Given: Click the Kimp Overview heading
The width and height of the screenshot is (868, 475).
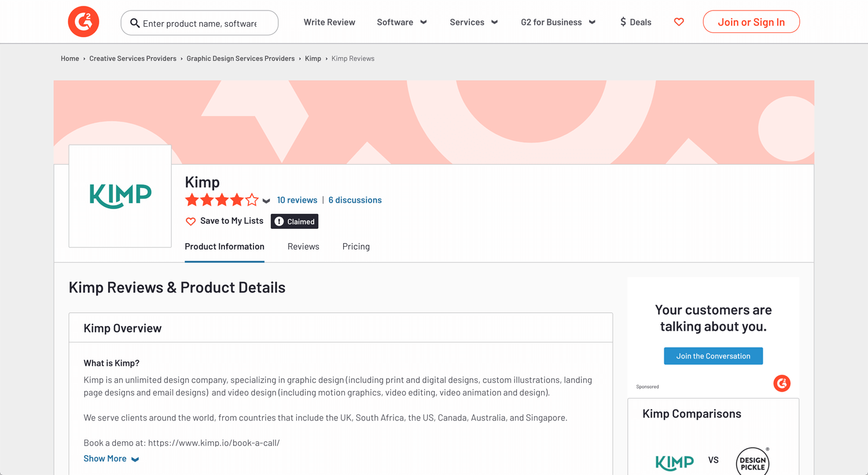Looking at the screenshot, I should (123, 328).
